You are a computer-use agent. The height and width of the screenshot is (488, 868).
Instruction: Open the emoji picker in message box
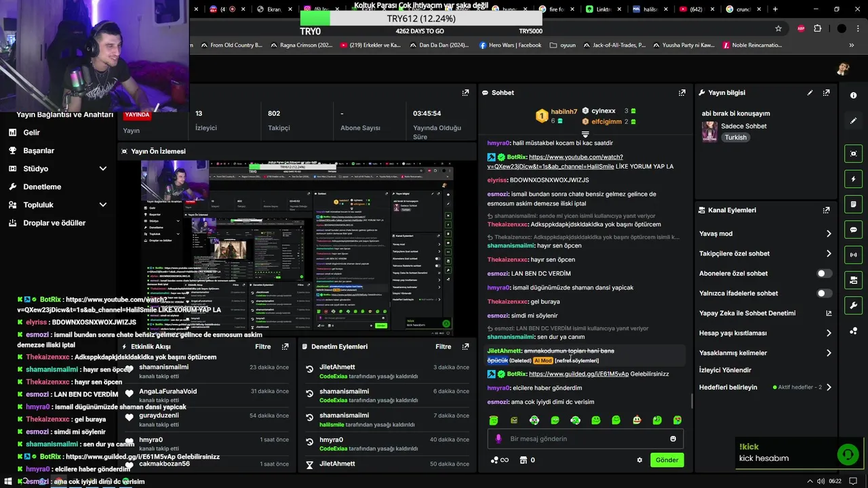click(673, 439)
